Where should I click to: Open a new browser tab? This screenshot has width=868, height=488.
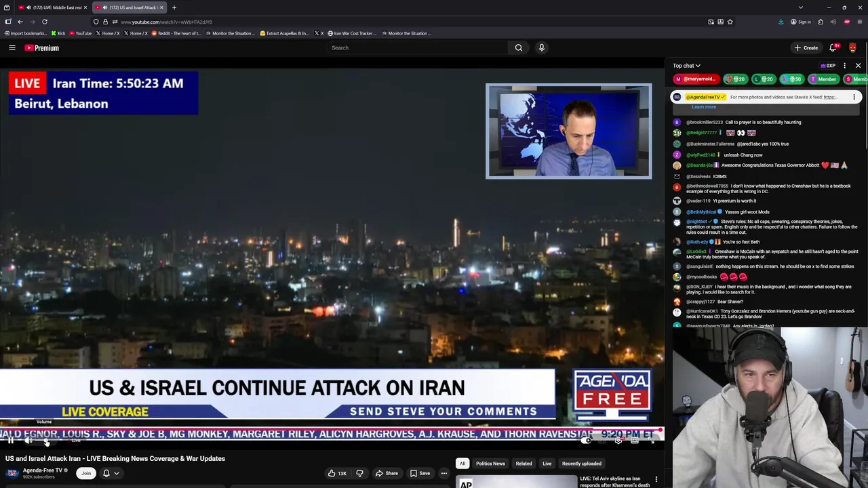click(x=174, y=7)
